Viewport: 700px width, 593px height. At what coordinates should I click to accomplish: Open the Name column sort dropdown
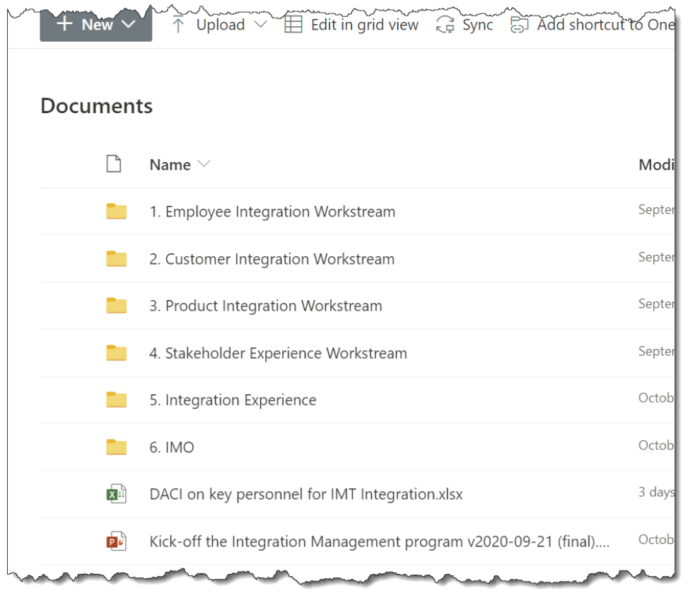click(204, 165)
